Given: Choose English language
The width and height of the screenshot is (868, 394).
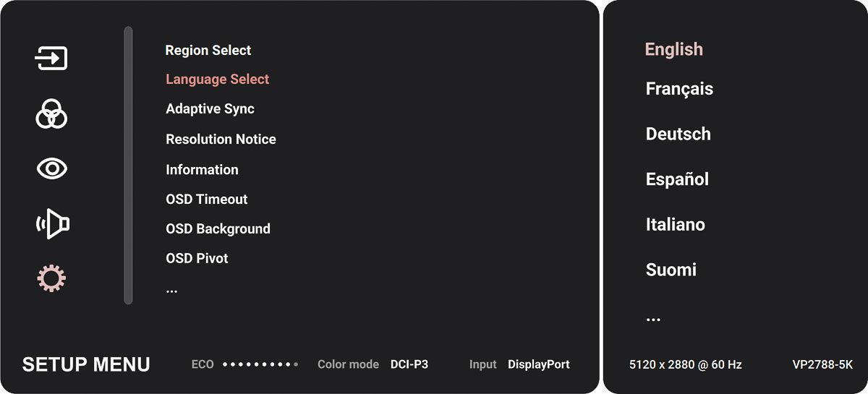Looking at the screenshot, I should coord(673,49).
